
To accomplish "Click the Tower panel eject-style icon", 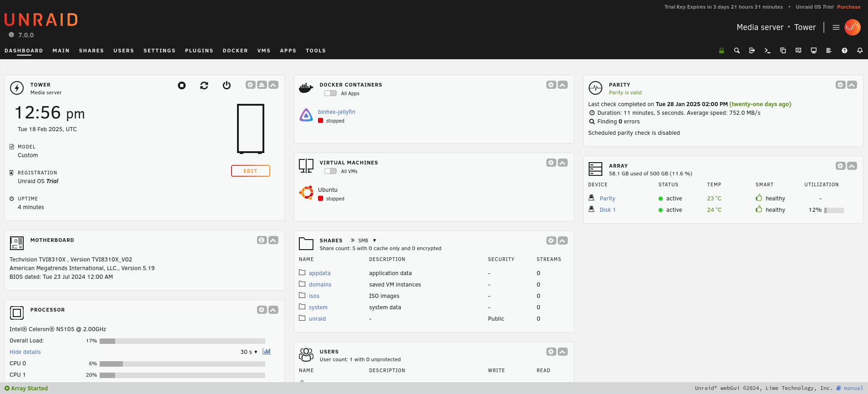I will coord(262,85).
